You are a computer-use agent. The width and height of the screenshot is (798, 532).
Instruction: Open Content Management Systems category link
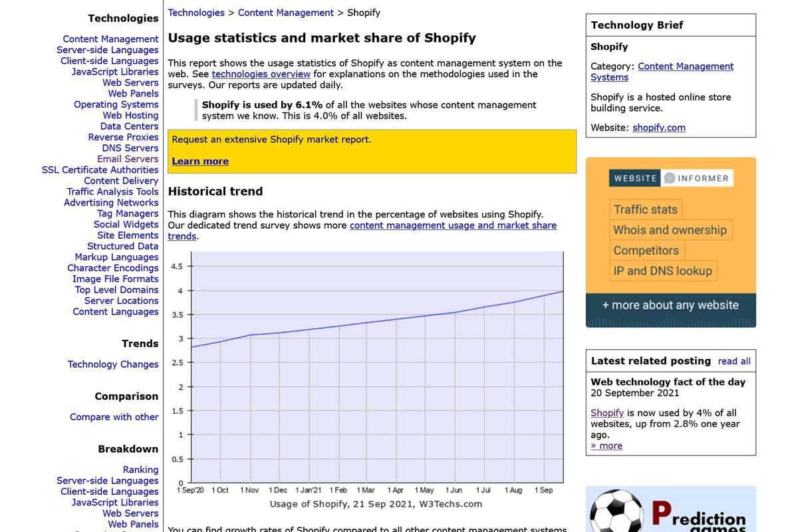coord(662,72)
